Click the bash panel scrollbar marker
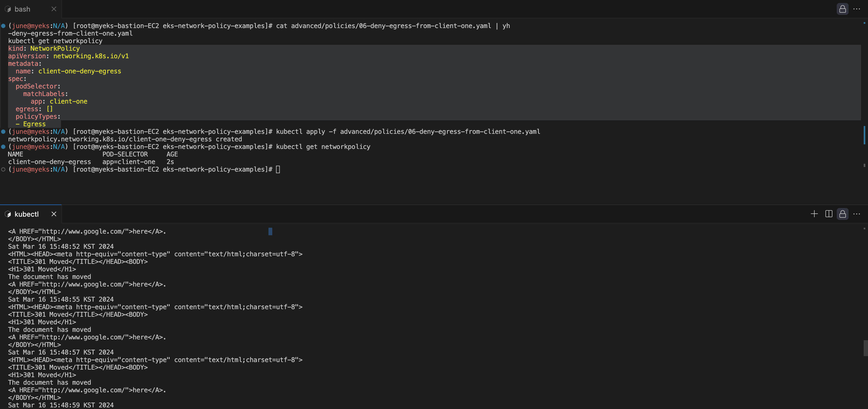 [x=864, y=135]
